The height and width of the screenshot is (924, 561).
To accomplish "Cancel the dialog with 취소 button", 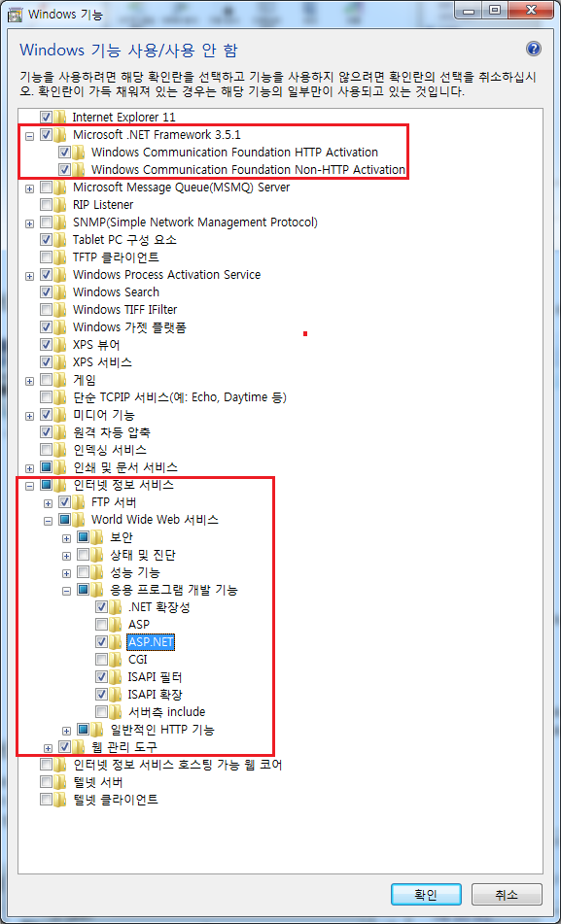I will pyautogui.click(x=507, y=895).
